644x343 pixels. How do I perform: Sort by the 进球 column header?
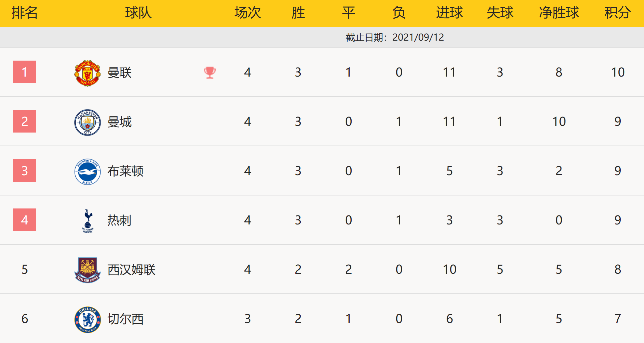pos(450,13)
